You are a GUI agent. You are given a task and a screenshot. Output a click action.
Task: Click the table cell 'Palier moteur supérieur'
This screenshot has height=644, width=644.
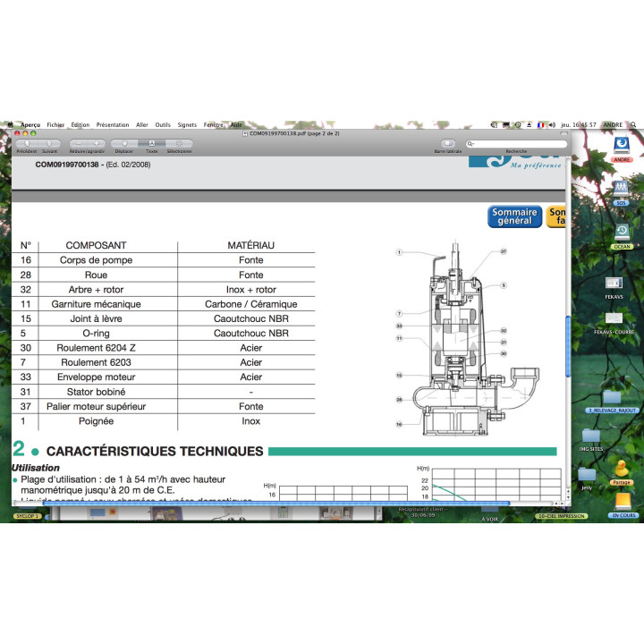[96, 406]
